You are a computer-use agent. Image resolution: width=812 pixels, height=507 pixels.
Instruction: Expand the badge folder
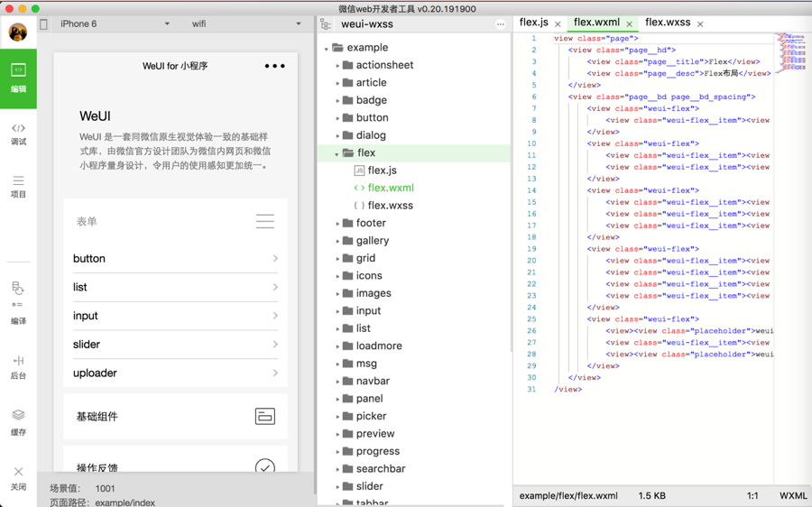click(x=337, y=101)
